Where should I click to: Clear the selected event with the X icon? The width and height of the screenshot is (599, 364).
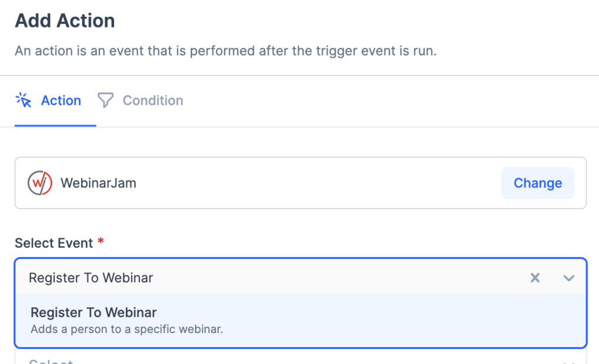pos(535,278)
